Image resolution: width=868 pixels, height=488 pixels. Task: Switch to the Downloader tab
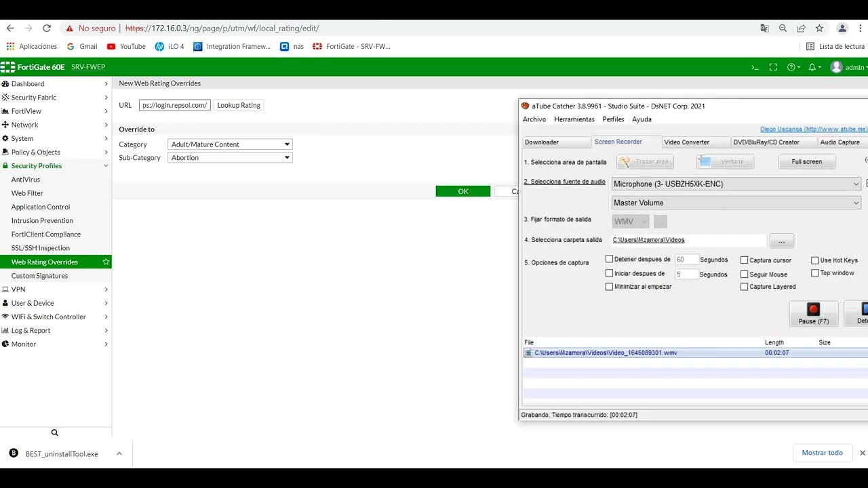555,142
